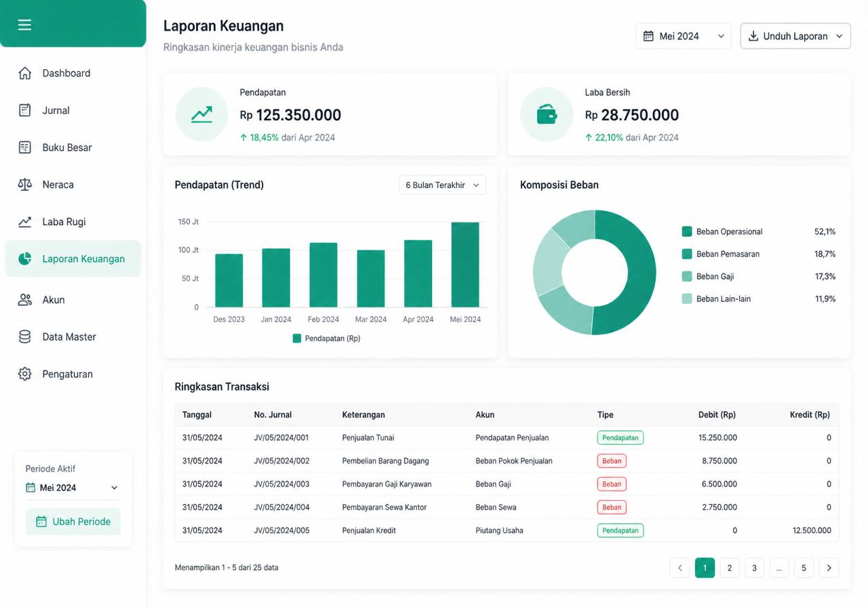868x608 pixels.
Task: Open the 6 Bulan Terakhir range dropdown
Action: tap(442, 185)
